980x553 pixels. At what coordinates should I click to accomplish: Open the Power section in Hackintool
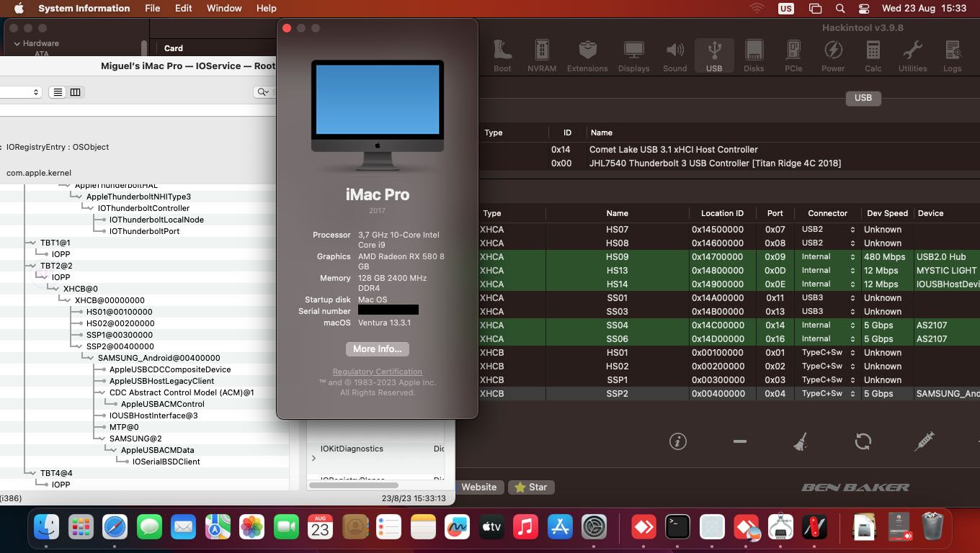tap(833, 56)
